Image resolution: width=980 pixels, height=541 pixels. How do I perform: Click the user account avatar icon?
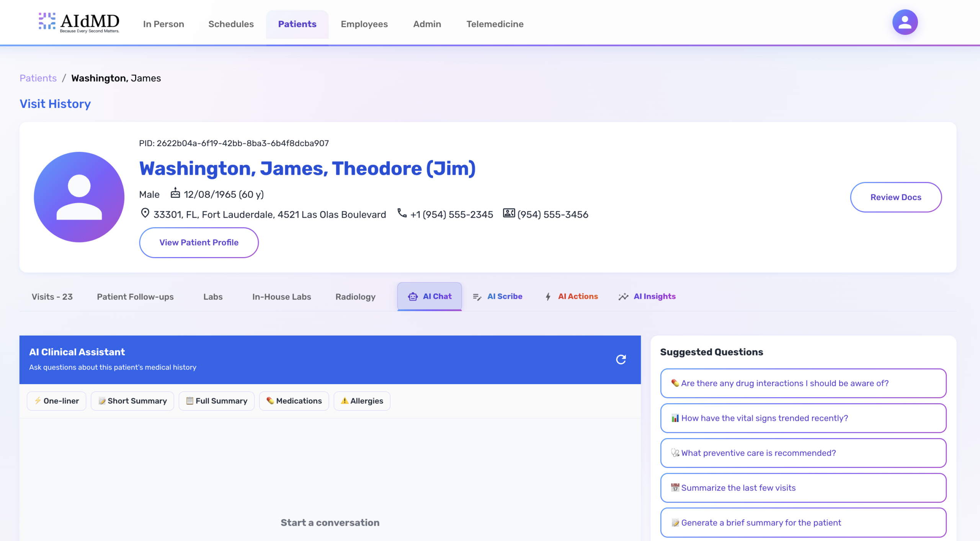tap(905, 22)
